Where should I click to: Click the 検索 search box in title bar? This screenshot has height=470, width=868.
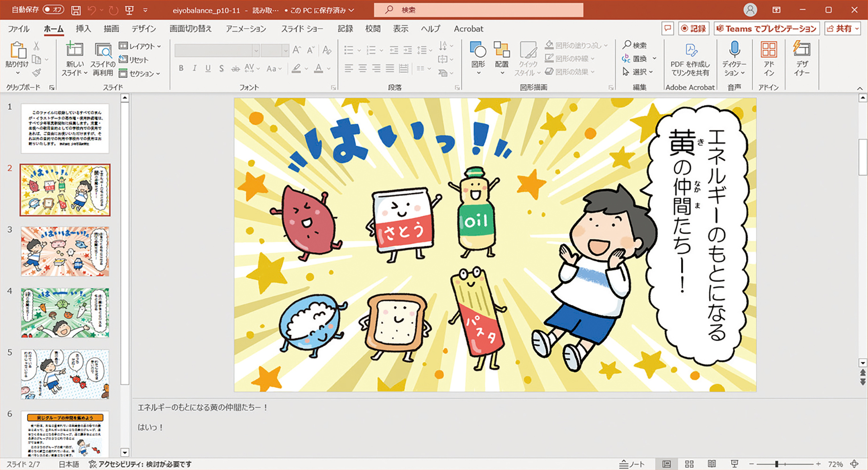478,9
